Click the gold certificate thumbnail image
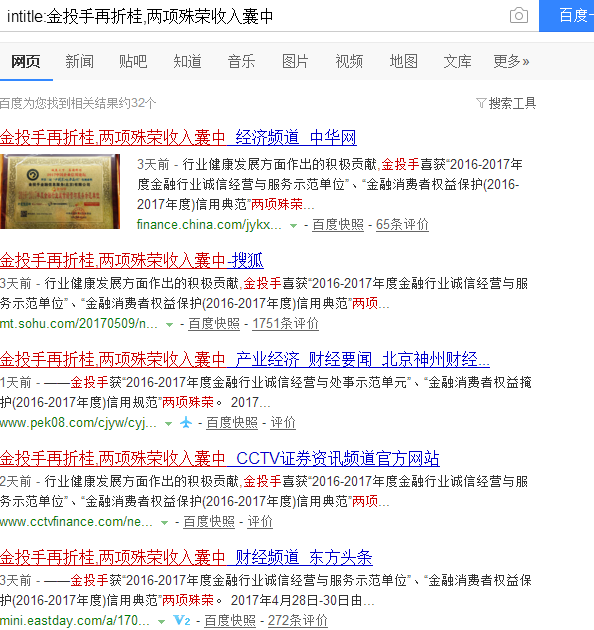This screenshot has width=594, height=630. 60,192
